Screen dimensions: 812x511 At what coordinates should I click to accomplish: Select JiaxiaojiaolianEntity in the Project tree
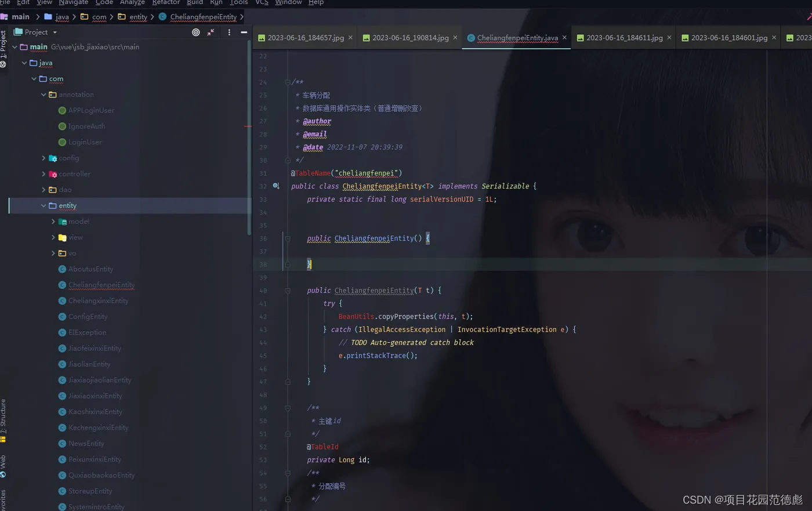click(100, 380)
